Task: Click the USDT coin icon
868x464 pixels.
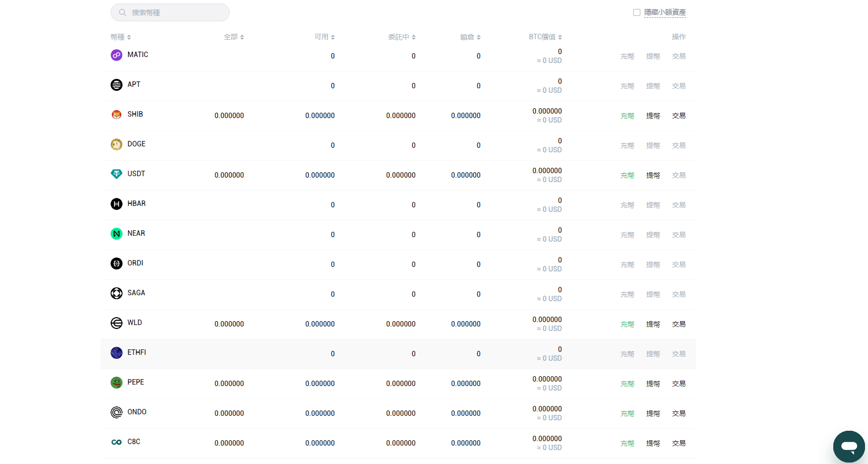Action: [116, 174]
